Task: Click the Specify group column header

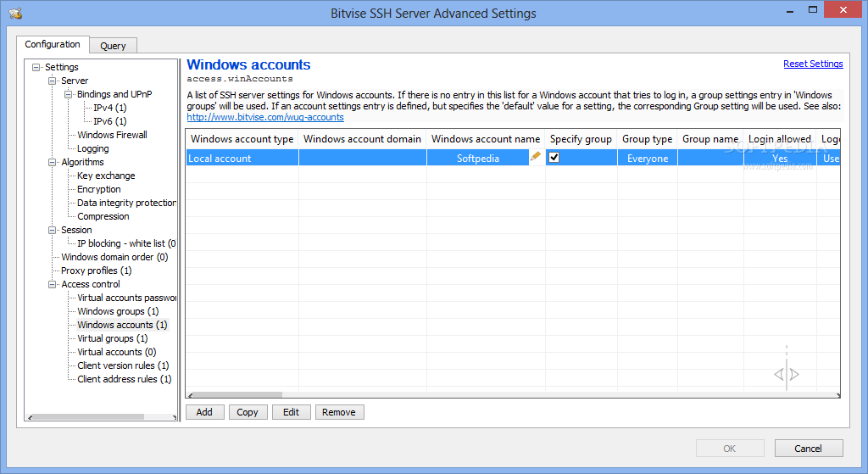Action: coord(581,139)
